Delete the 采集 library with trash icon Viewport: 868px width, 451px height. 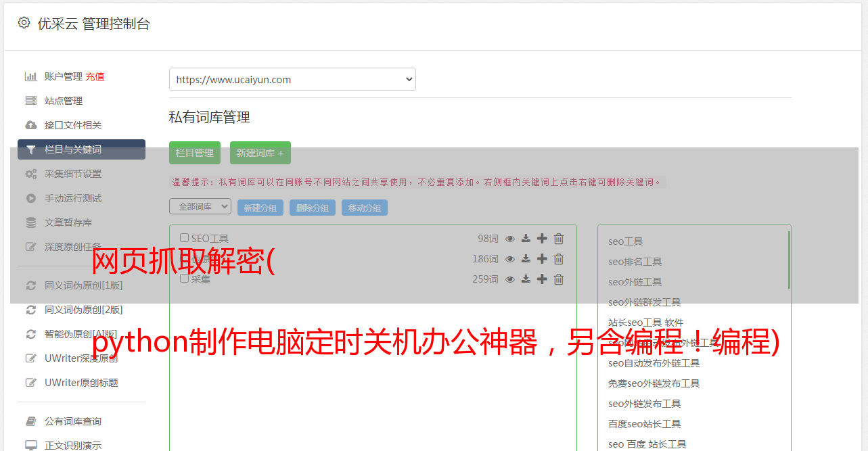click(559, 279)
